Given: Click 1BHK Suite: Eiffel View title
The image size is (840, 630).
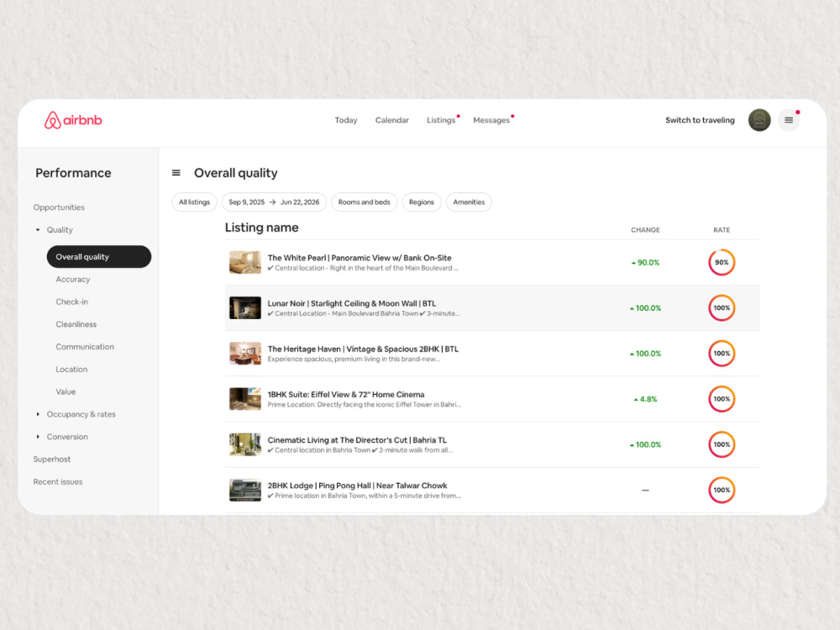Looking at the screenshot, I should coord(345,394).
